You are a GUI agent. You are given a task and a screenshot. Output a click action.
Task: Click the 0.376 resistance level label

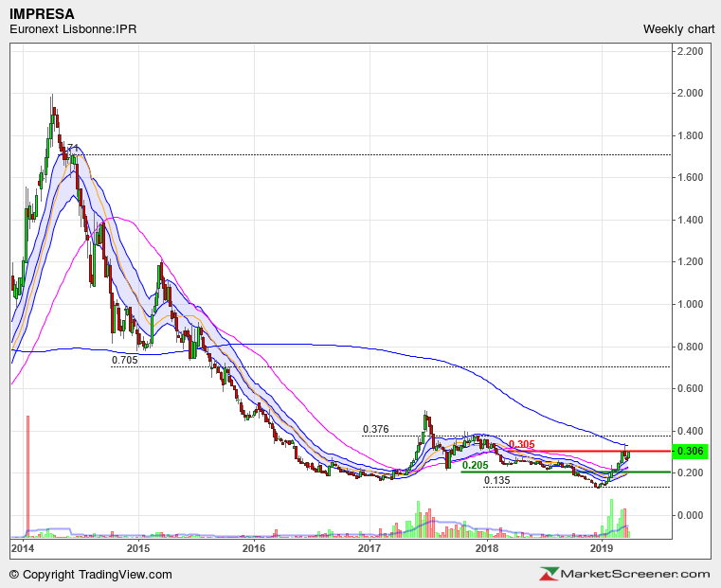[376, 429]
